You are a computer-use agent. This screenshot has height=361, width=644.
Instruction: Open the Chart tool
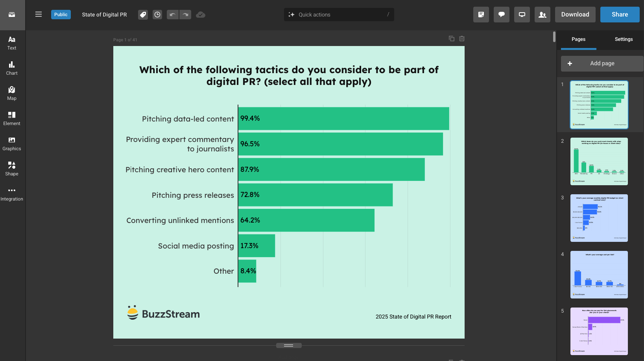coord(11,67)
